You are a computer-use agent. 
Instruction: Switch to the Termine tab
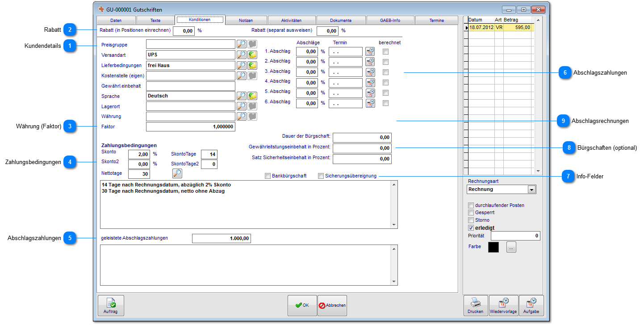pos(436,21)
